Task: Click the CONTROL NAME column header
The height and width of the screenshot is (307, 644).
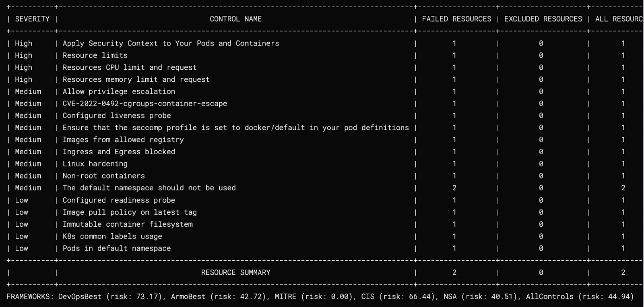Action: [x=235, y=19]
